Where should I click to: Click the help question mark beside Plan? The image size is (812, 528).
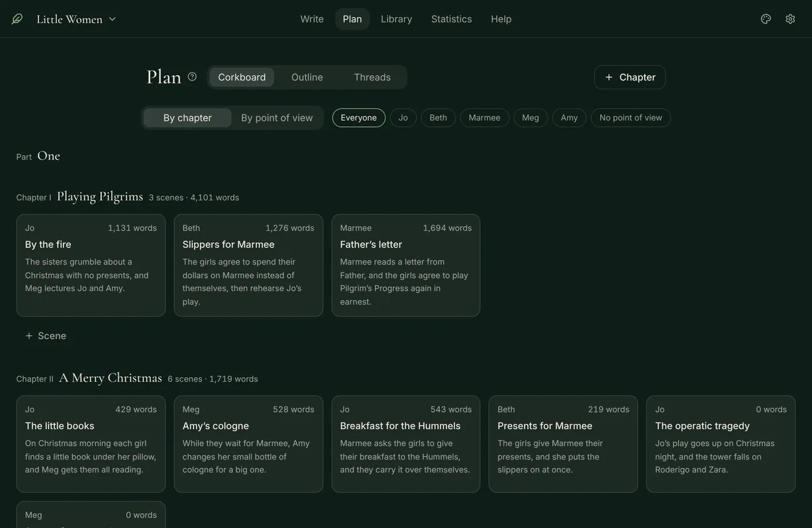point(192,76)
